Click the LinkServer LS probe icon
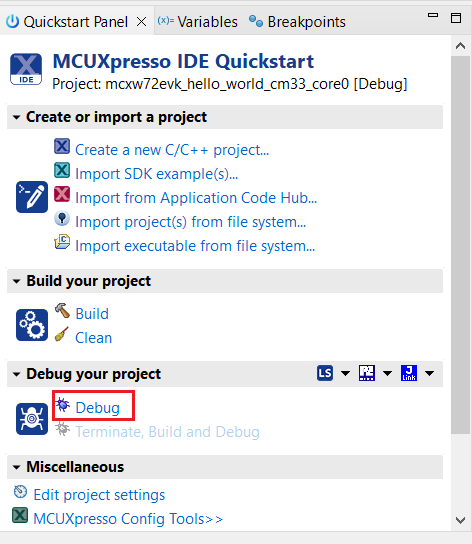472x544 pixels. click(325, 373)
